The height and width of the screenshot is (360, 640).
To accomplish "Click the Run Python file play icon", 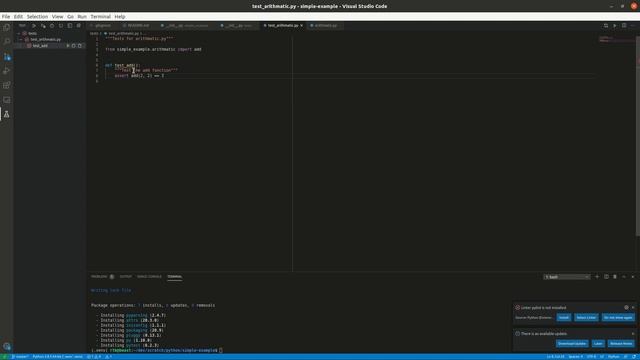I will click(x=615, y=25).
